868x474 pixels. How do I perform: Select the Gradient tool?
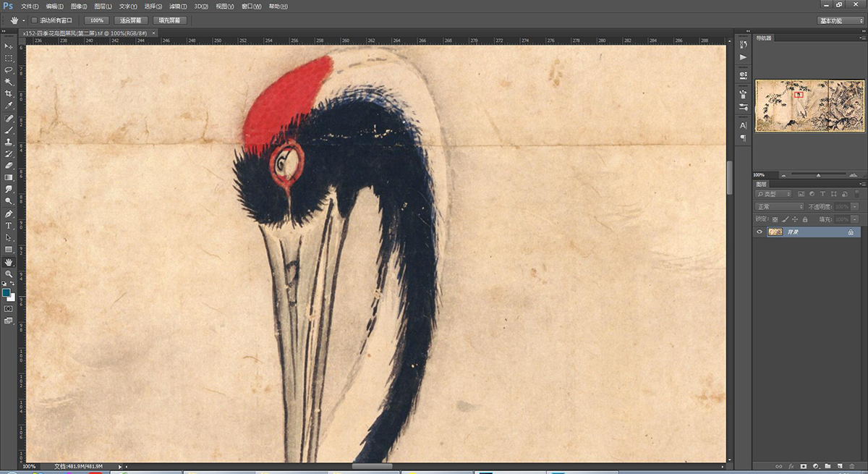tap(9, 177)
